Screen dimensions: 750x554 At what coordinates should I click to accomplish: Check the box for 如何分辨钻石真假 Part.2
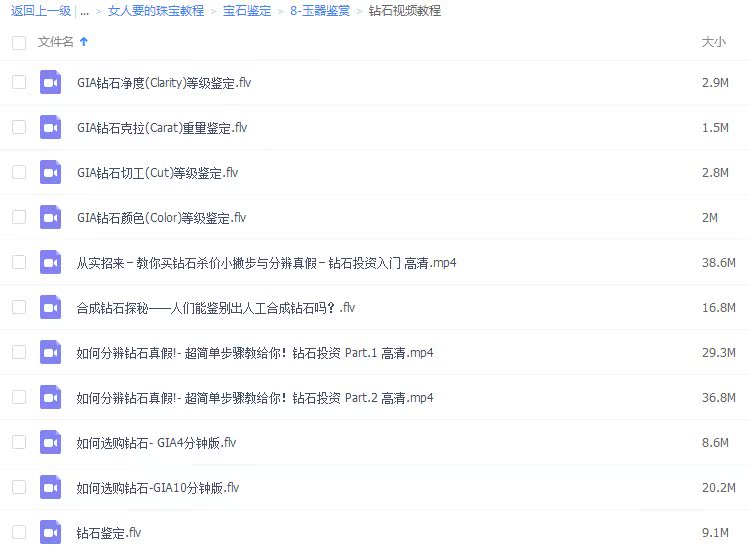(19, 397)
